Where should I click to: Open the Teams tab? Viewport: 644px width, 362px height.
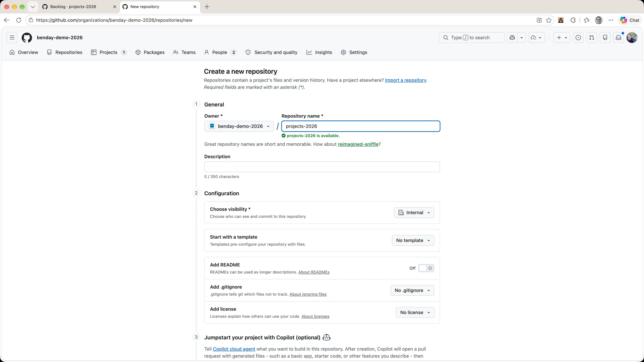tap(185, 52)
